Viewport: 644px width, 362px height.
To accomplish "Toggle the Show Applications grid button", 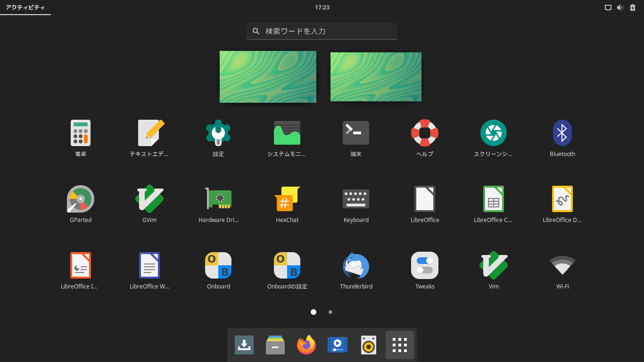I will coord(400,345).
